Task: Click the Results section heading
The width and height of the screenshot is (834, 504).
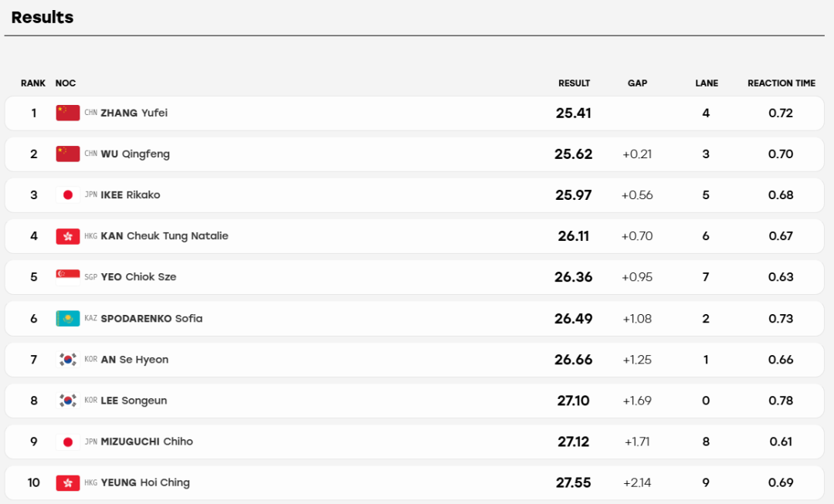Action: [x=42, y=17]
